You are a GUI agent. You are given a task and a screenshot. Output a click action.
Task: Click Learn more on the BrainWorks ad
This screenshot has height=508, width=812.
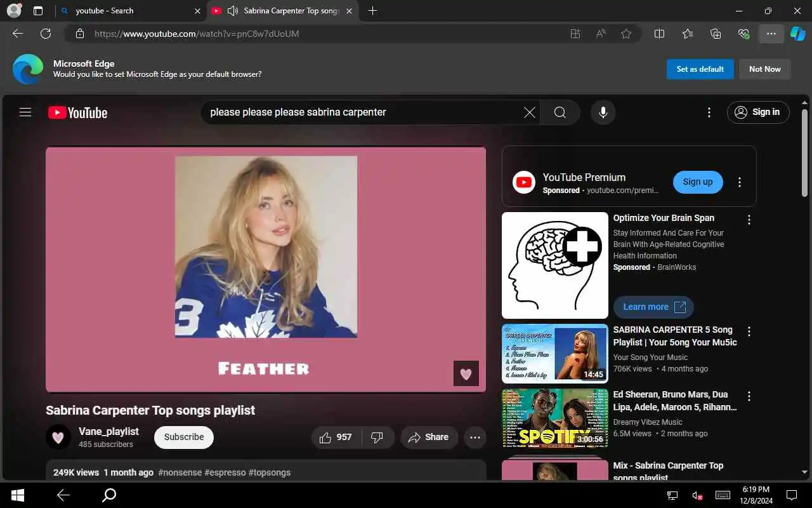[653, 307]
